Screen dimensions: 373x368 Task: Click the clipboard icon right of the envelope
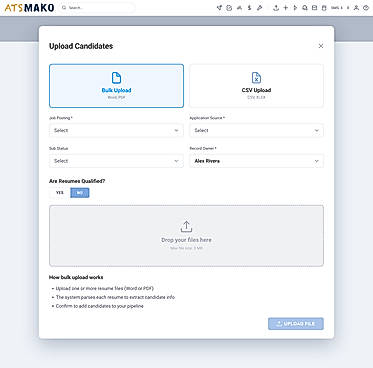(x=324, y=8)
